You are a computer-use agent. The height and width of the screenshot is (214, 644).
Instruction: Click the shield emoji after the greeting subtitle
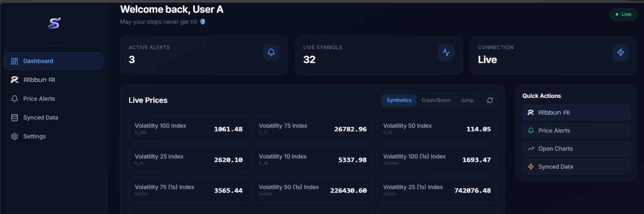click(203, 21)
